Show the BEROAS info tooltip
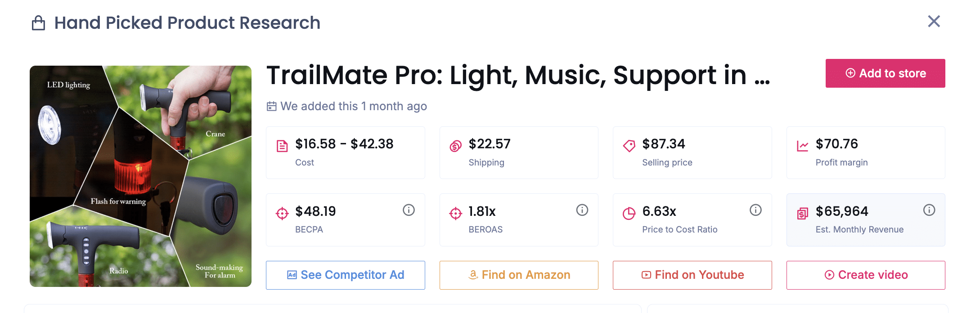980x313 pixels. (x=582, y=210)
